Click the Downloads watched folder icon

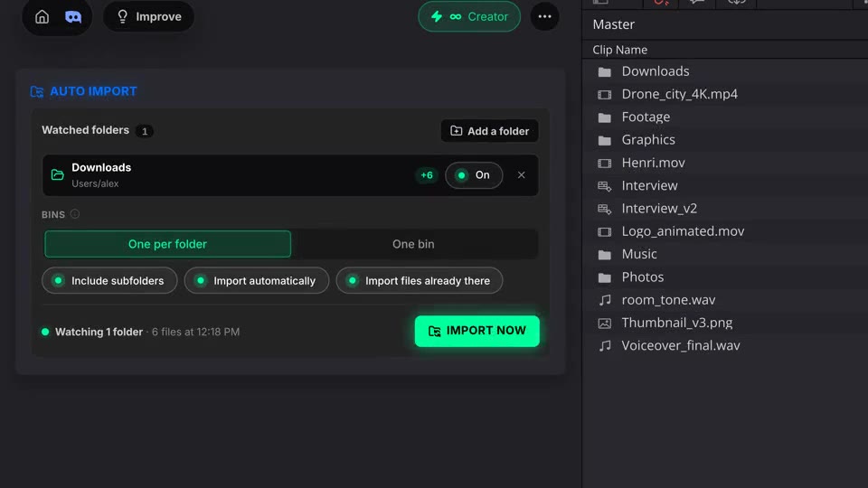click(x=58, y=175)
